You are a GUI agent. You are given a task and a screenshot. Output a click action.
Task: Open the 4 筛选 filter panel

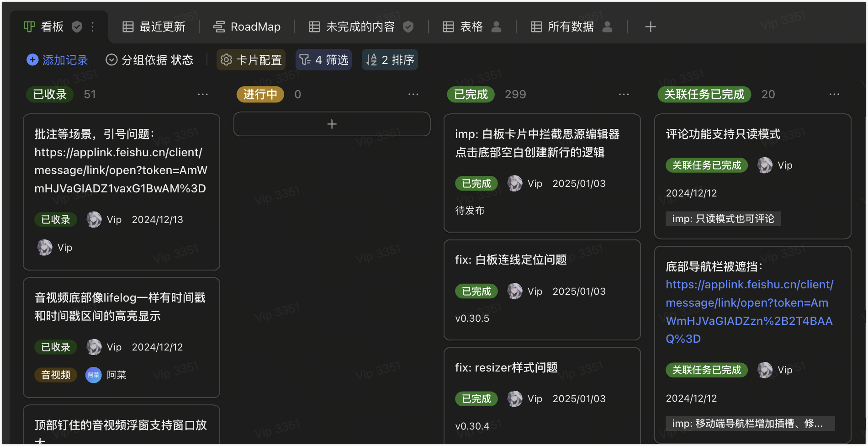323,60
